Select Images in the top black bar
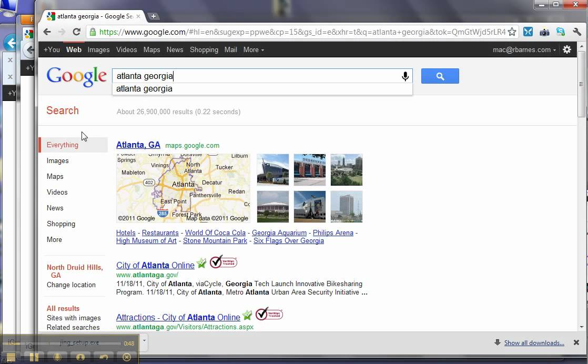 coord(99,49)
